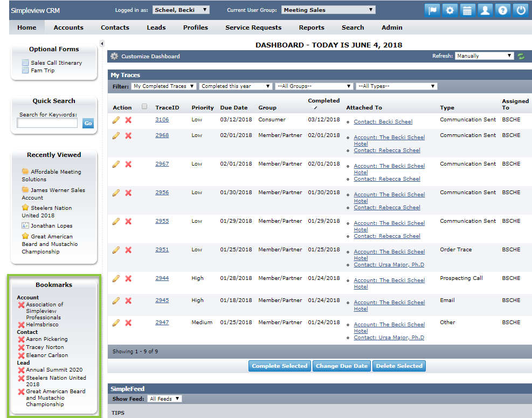Click Customize Dashboard link
This screenshot has height=418, width=532.
(x=150, y=57)
